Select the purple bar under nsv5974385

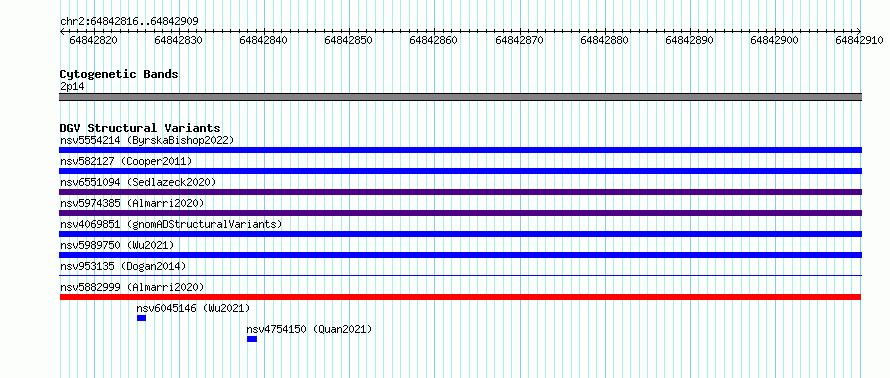(x=460, y=213)
